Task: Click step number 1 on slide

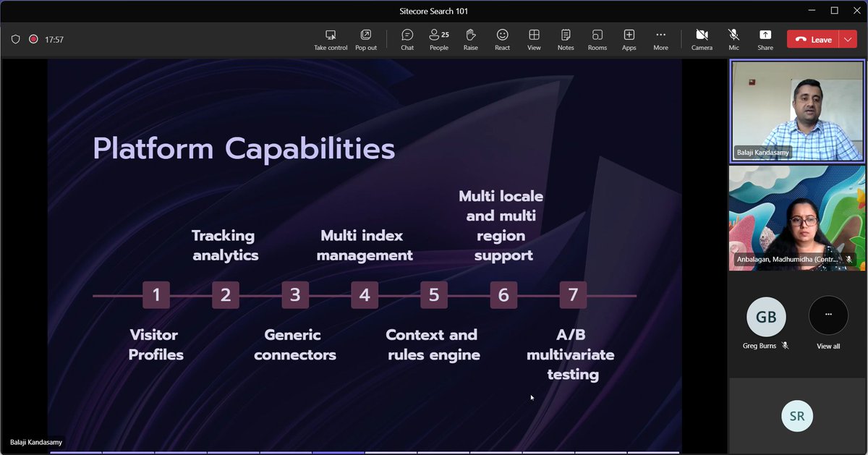Action: [156, 295]
